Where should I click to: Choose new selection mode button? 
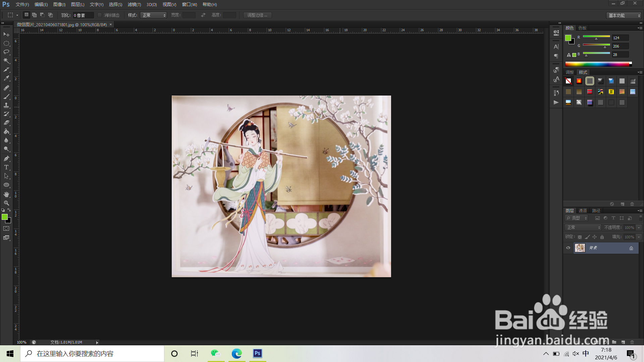(26, 15)
